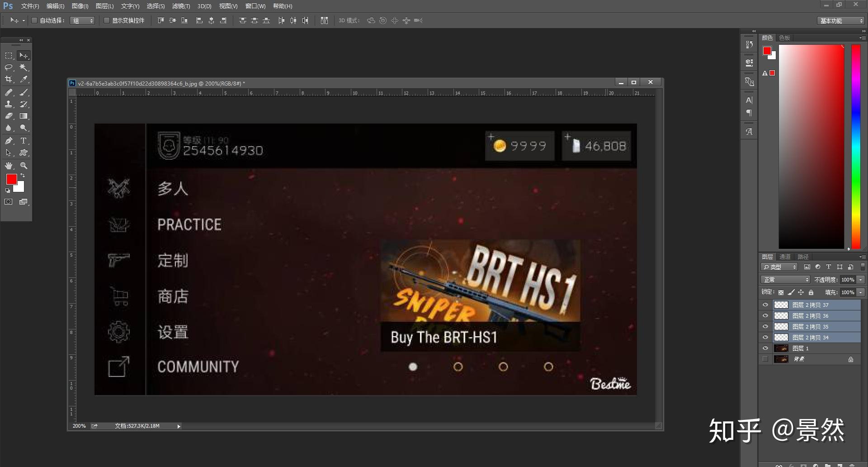Select the Eyedropper tool
Image resolution: width=868 pixels, height=467 pixels.
point(24,79)
